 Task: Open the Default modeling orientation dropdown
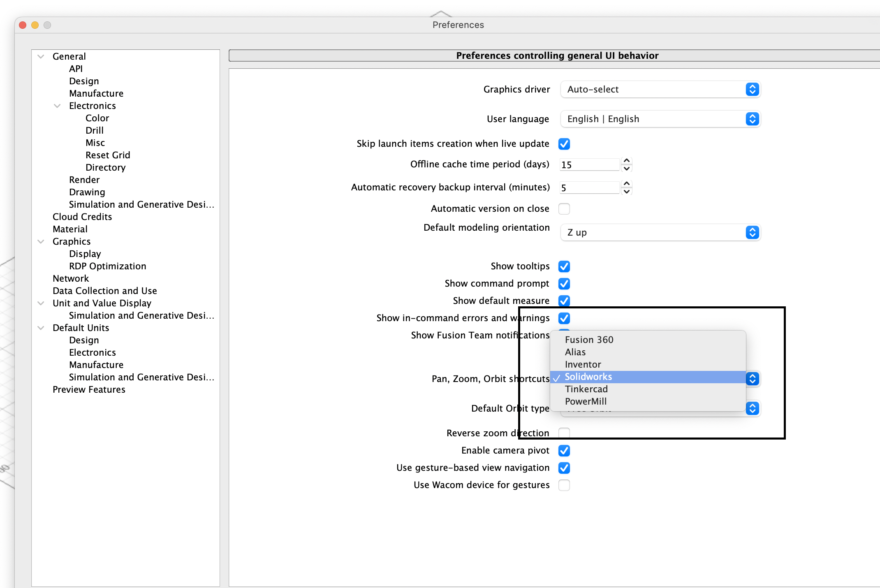(660, 233)
